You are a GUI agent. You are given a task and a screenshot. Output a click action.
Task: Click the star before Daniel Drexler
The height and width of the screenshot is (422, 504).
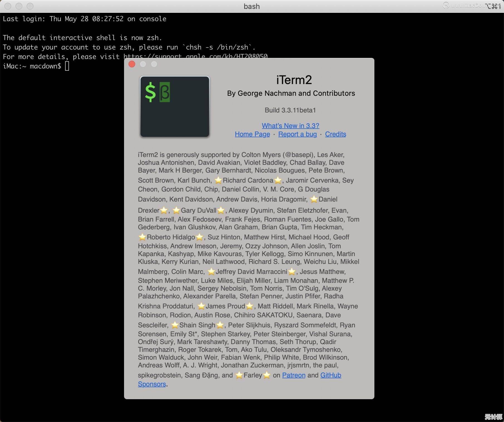[x=314, y=199]
